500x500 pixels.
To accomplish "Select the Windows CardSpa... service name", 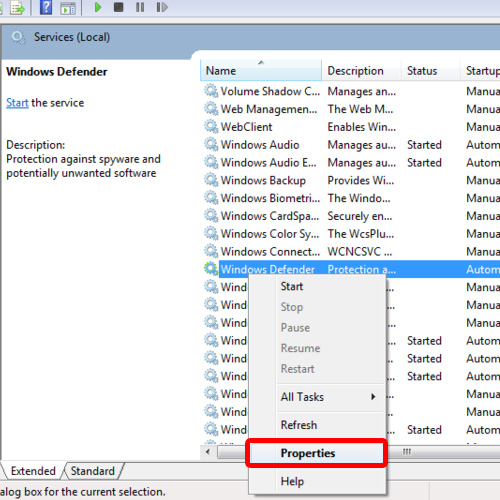I will point(270,216).
